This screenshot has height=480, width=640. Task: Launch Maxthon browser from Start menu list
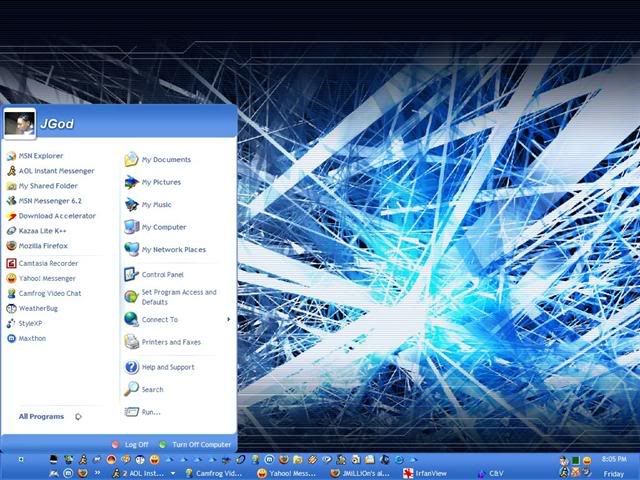click(27, 338)
